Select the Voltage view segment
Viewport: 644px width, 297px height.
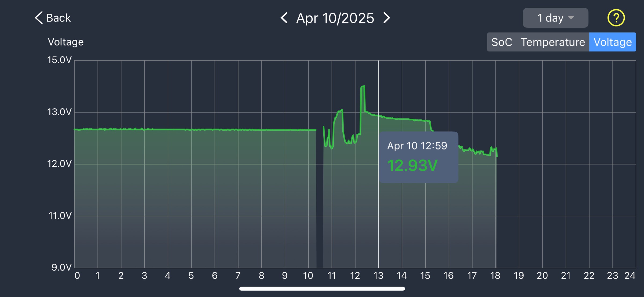(x=613, y=42)
